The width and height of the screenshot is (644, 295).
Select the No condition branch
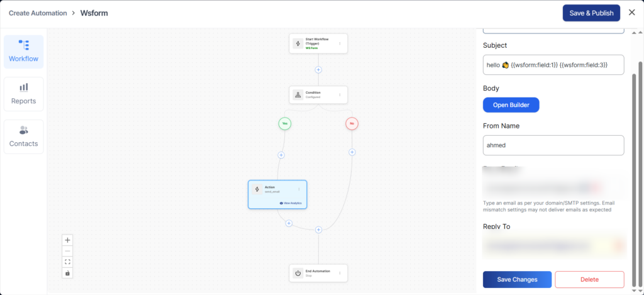(352, 124)
